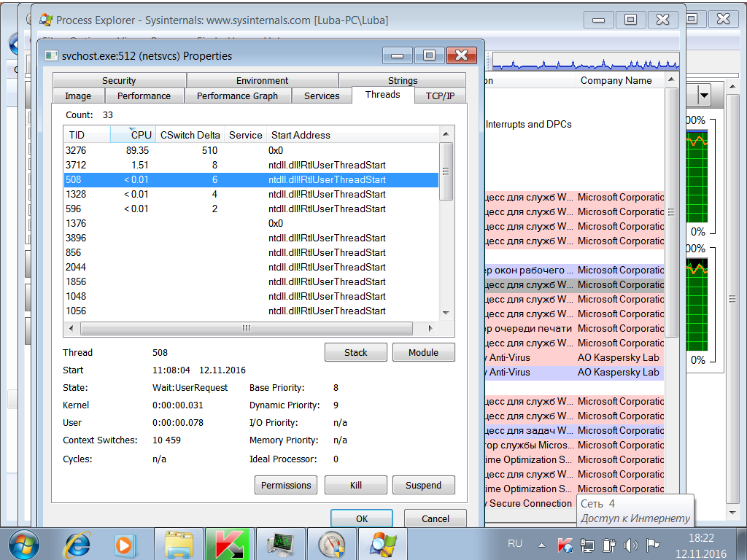Select thread row with TID 3896
This screenshot has width=747, height=560.
point(251,238)
